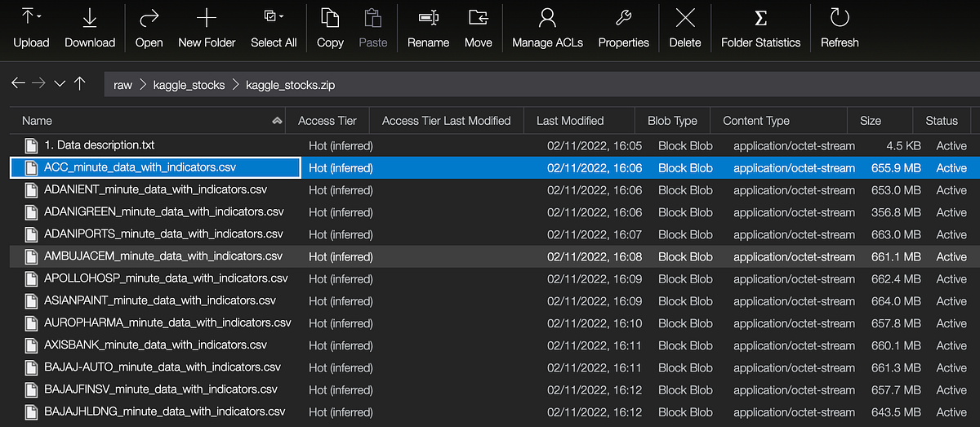Click the Download toolbar icon
This screenshot has height=427, width=980.
(x=90, y=18)
